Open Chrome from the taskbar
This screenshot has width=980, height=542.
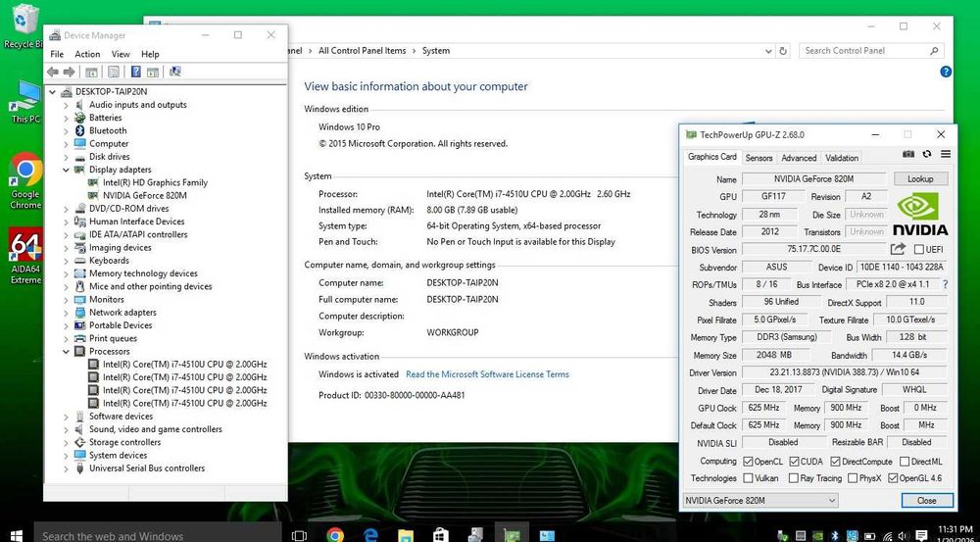(335, 535)
